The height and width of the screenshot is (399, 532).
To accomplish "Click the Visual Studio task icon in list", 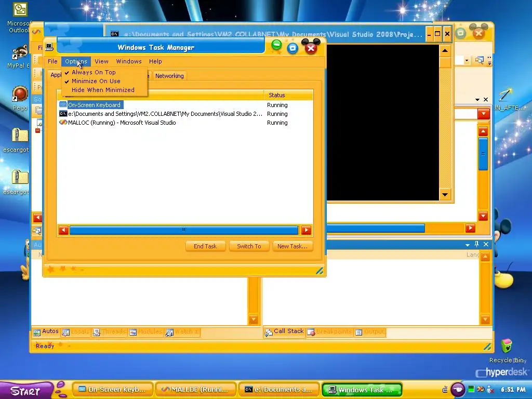I will [63, 123].
